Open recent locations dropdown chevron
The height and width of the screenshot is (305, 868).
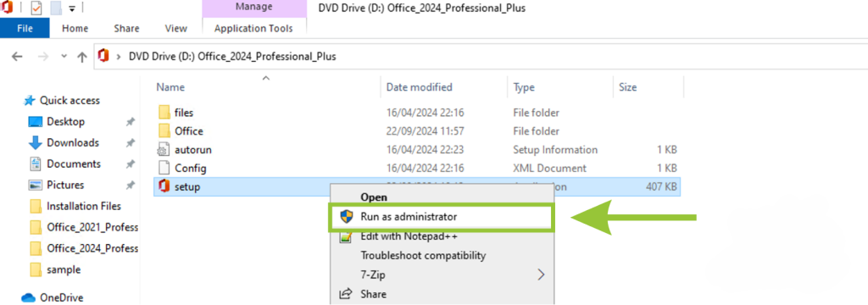point(64,57)
